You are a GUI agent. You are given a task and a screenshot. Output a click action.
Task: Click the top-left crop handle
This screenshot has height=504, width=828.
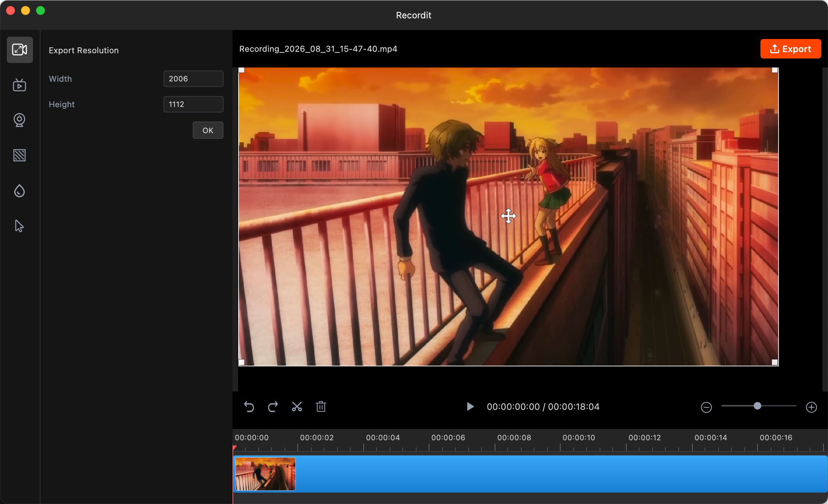point(242,70)
